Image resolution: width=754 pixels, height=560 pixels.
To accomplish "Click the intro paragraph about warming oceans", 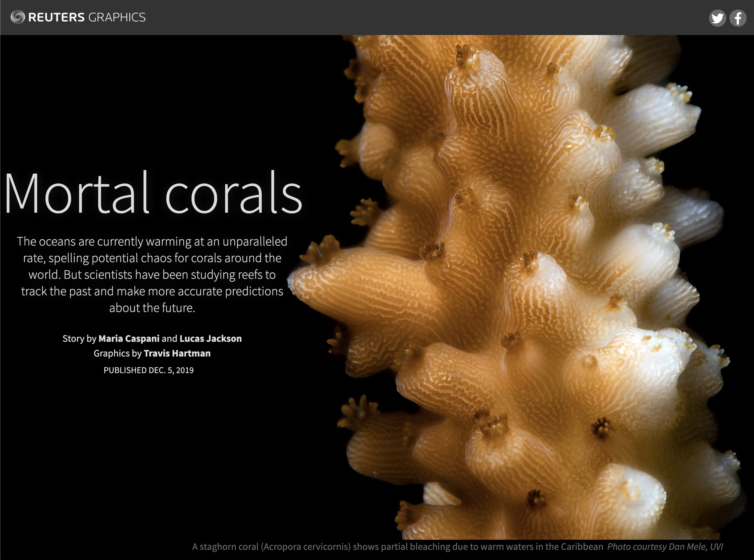I will (152, 274).
